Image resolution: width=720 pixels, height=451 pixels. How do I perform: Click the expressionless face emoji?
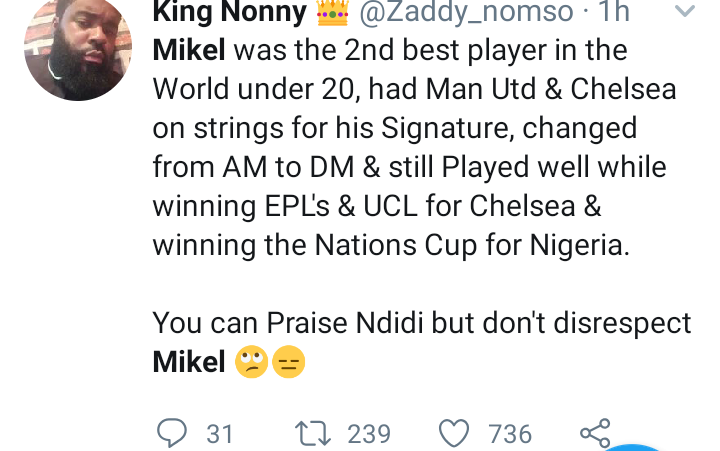[288, 361]
